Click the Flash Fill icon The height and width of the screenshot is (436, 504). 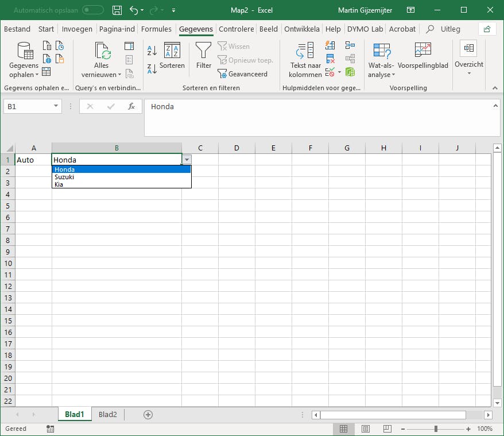tap(330, 45)
